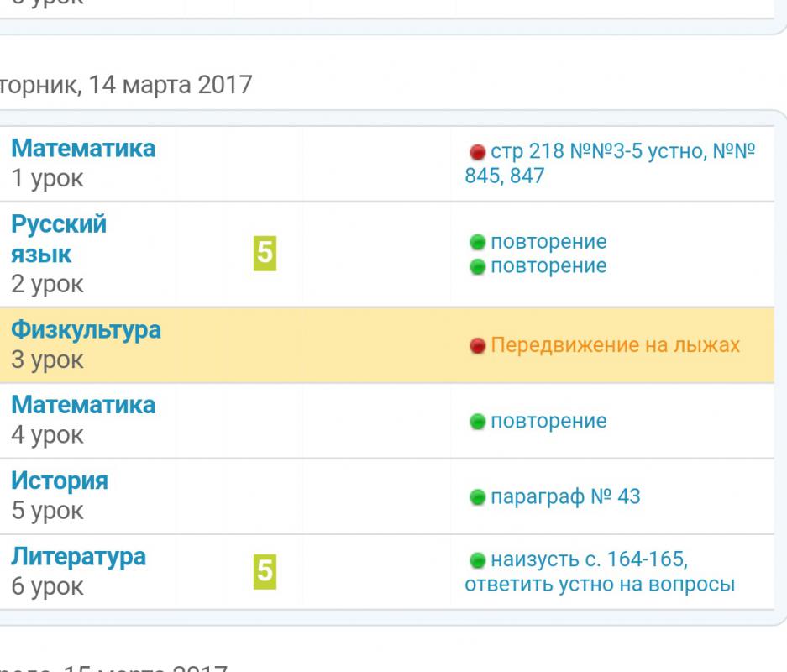Click red dot before Передвижение на лыжах
This screenshot has height=672, width=787.
[x=478, y=346]
